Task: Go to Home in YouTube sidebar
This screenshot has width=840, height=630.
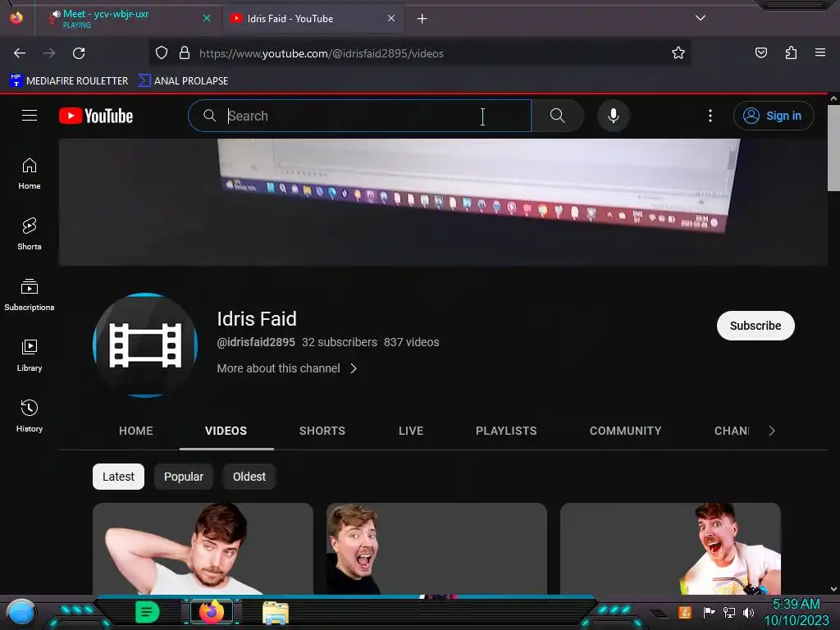Action: 30,174
